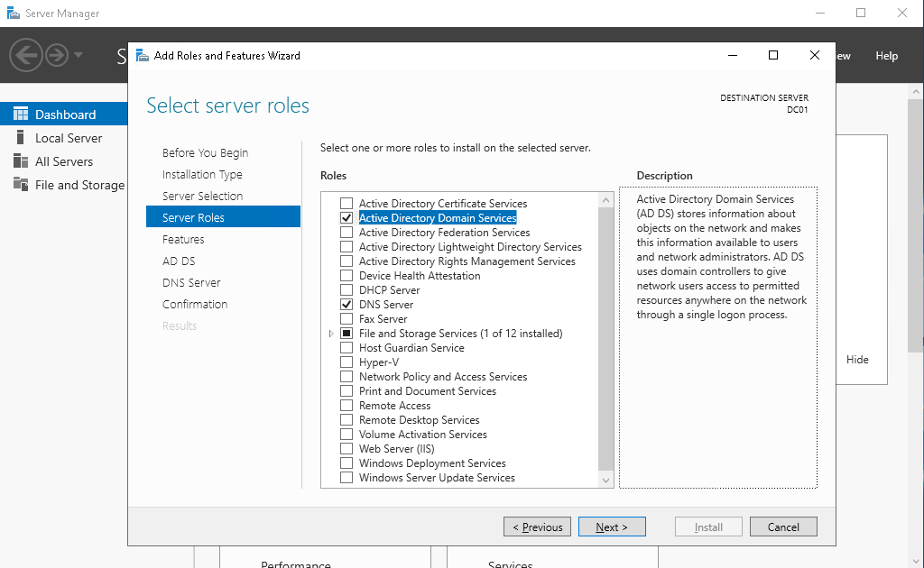This screenshot has height=568, width=924.
Task: Select Host Guardian Service role text
Action: [411, 348]
